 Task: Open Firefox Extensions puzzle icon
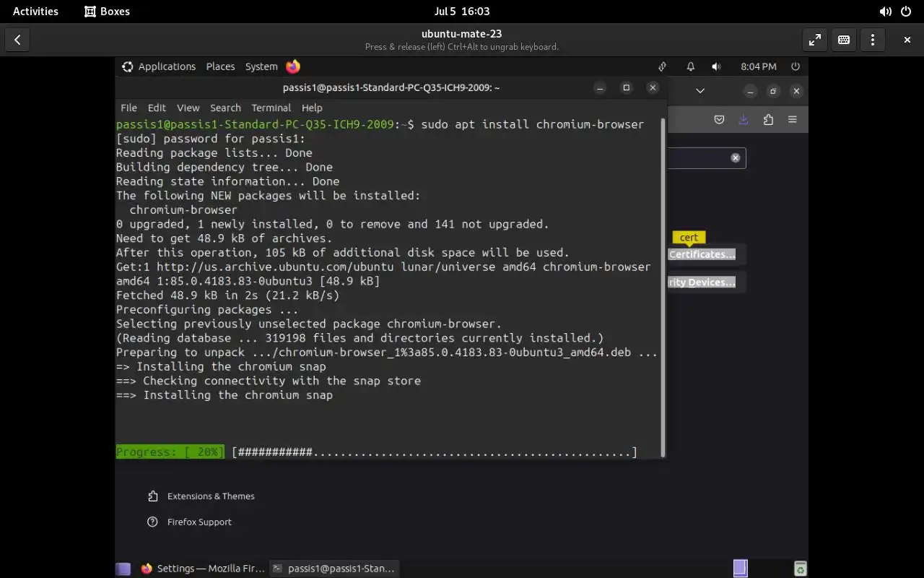[x=768, y=119]
